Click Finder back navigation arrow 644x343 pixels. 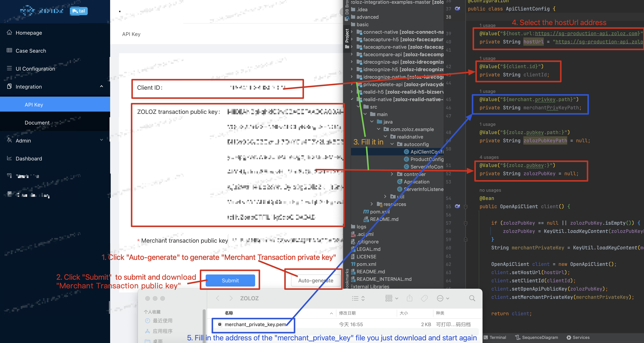(217, 298)
